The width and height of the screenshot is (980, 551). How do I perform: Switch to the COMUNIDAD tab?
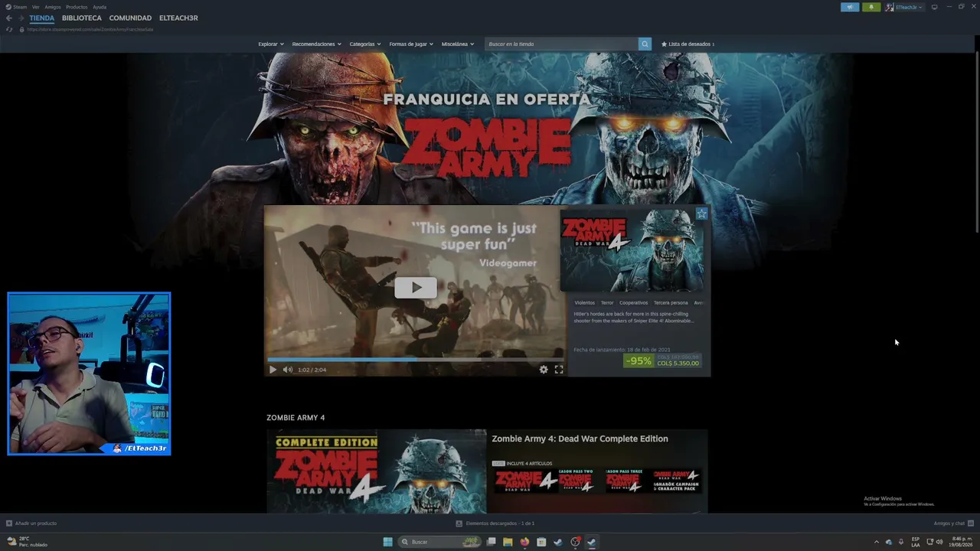(x=130, y=18)
